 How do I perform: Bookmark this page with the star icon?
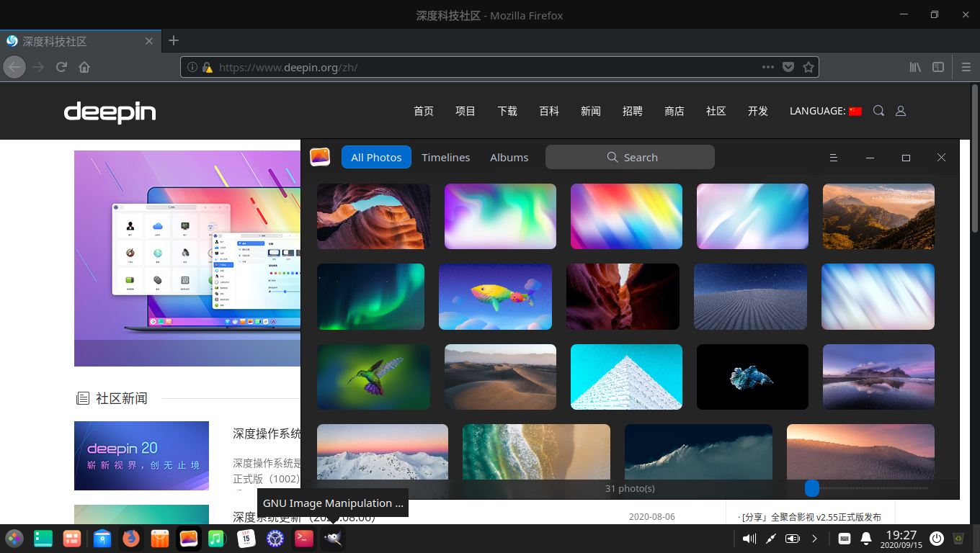[x=808, y=67]
